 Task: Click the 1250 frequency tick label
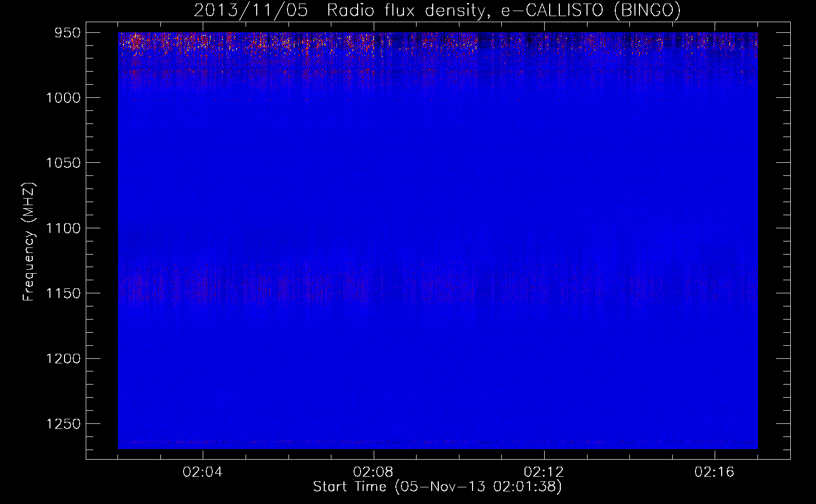click(63, 424)
